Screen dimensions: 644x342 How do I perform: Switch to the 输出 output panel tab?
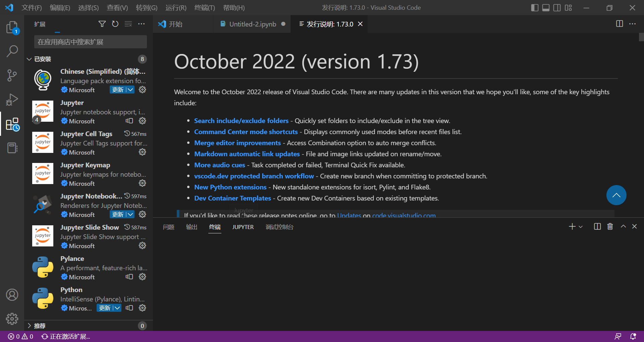coord(192,227)
